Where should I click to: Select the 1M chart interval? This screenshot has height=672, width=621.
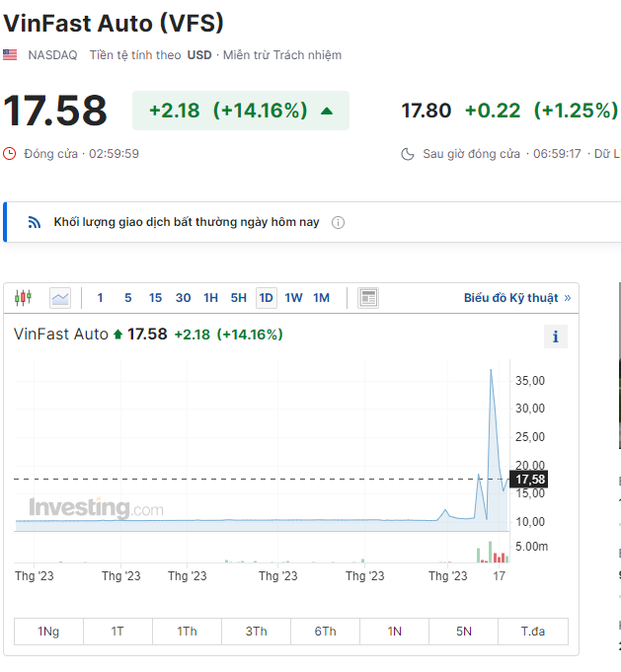(x=321, y=298)
